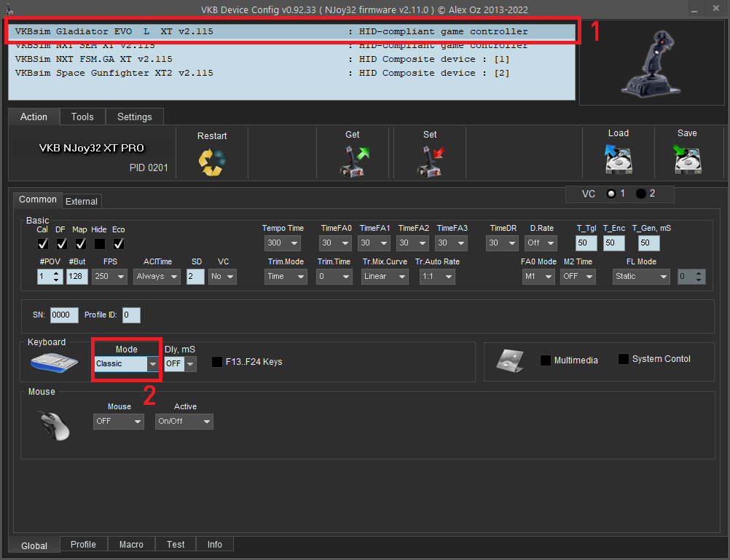Enable the F13..F24 Keys checkbox
The height and width of the screenshot is (560, 730).
[x=217, y=362]
